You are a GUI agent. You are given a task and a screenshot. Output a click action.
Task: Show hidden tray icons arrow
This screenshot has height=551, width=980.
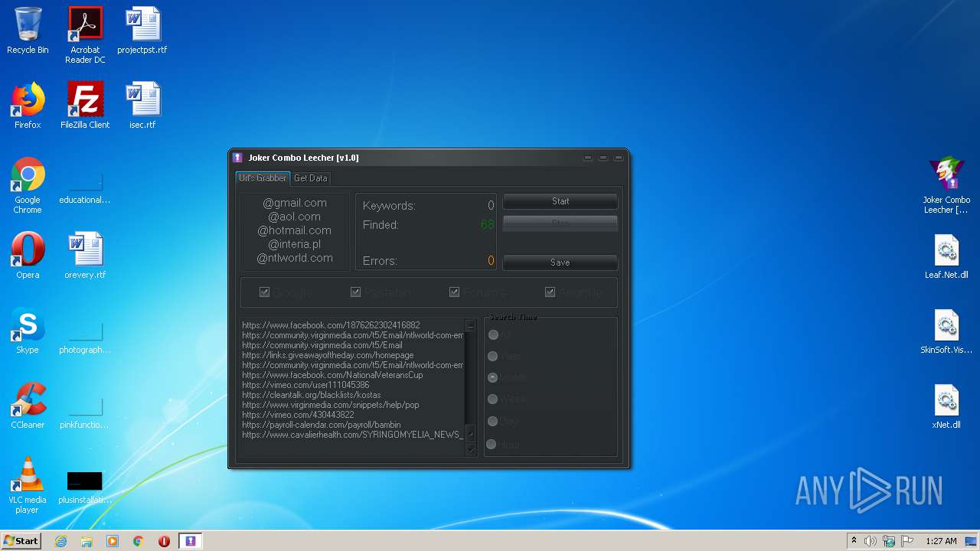pyautogui.click(x=854, y=541)
